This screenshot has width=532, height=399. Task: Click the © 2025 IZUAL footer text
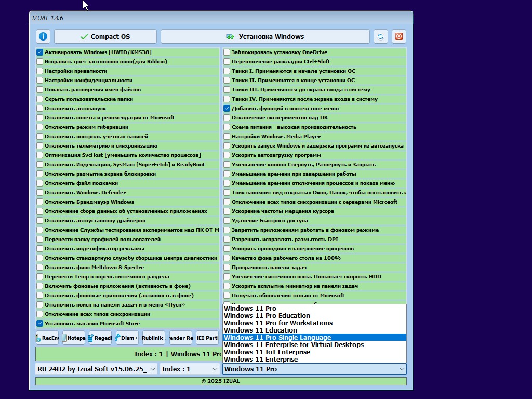(x=221, y=381)
